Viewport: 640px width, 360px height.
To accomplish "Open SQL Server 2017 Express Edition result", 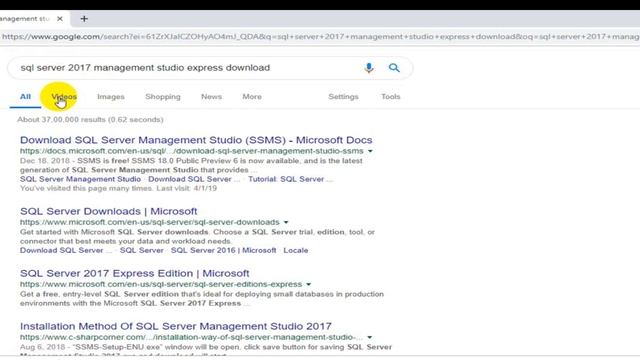I will (x=135, y=273).
